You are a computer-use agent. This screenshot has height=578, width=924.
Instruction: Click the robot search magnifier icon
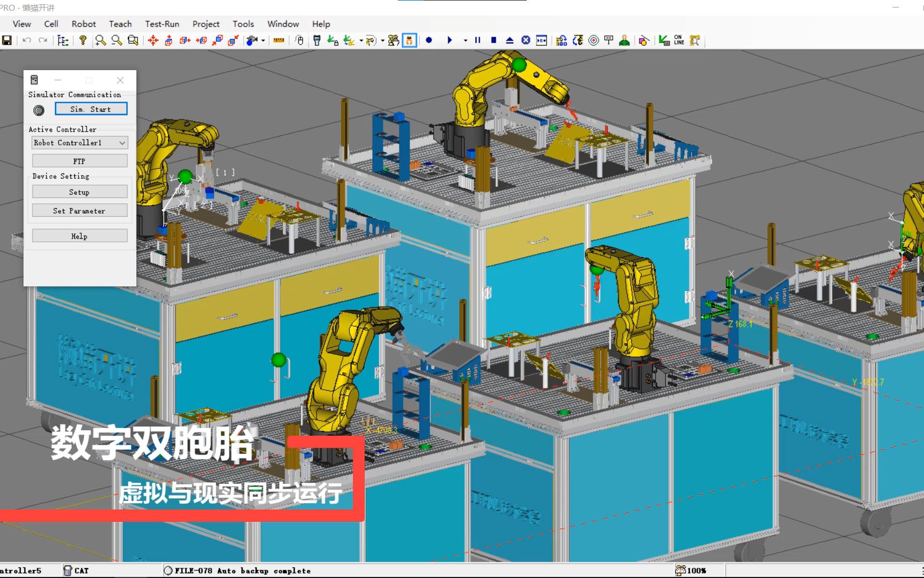point(695,41)
